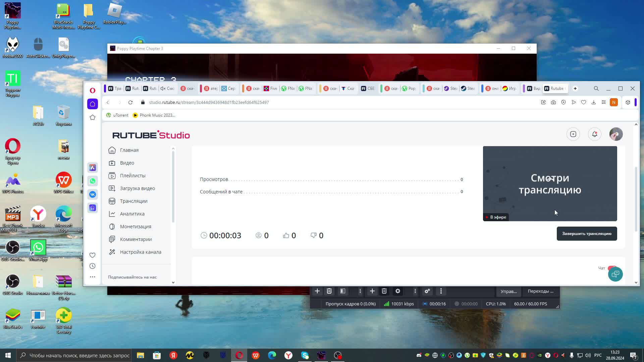This screenshot has height=362, width=644.
Task: Click the OBS add source plus icon
Action: (x=372, y=291)
